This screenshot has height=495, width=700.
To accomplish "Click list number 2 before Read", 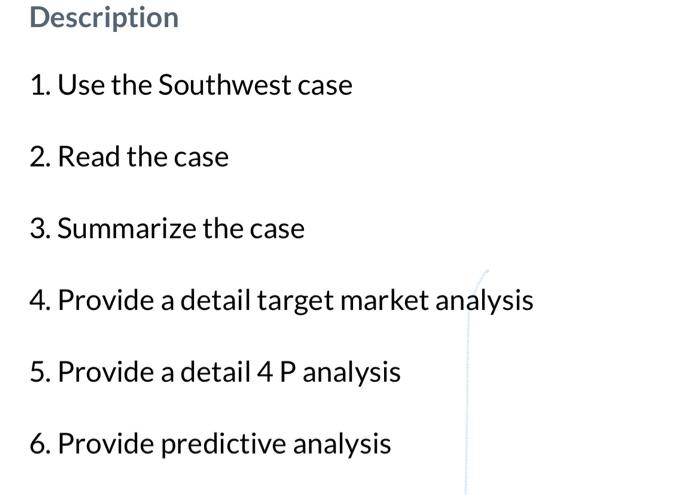I will [x=41, y=157].
